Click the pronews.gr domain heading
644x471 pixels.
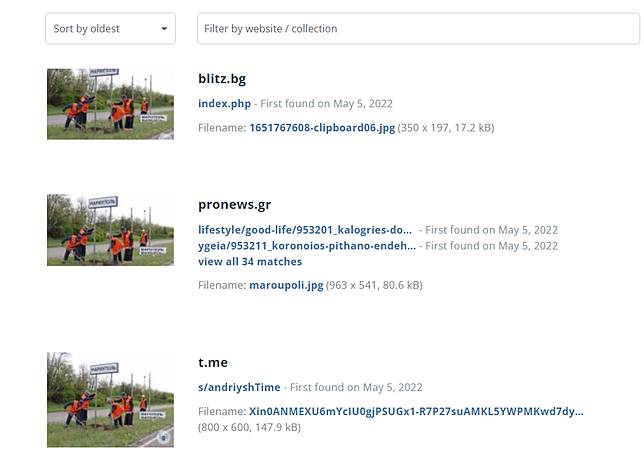[x=235, y=204]
